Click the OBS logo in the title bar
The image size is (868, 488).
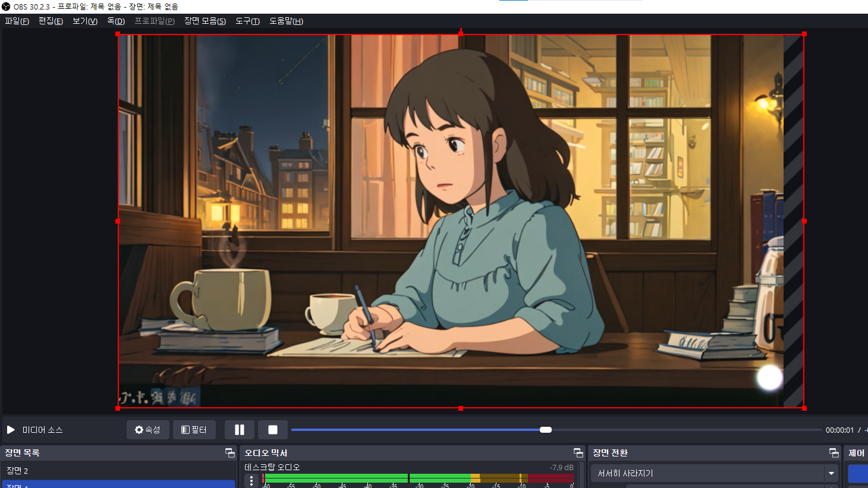tap(6, 7)
